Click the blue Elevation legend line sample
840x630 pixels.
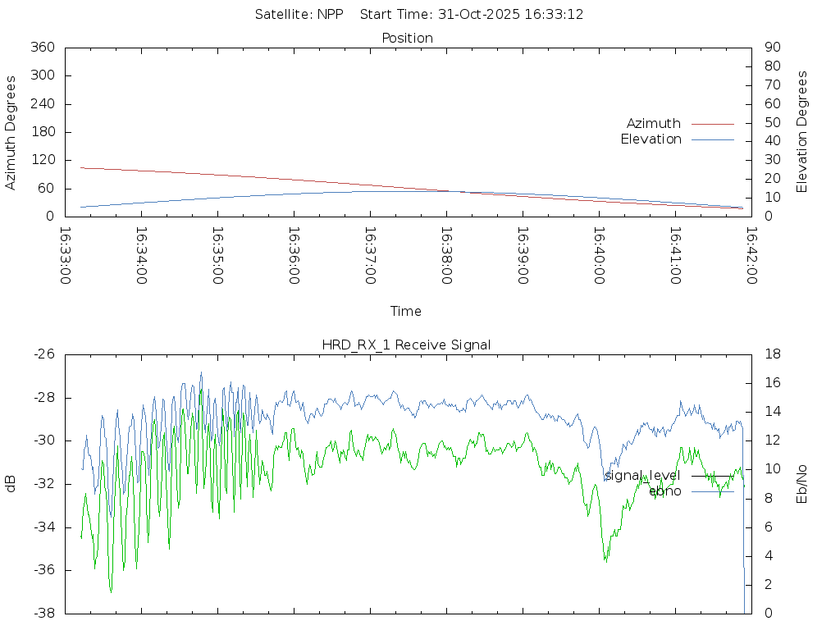coord(712,139)
